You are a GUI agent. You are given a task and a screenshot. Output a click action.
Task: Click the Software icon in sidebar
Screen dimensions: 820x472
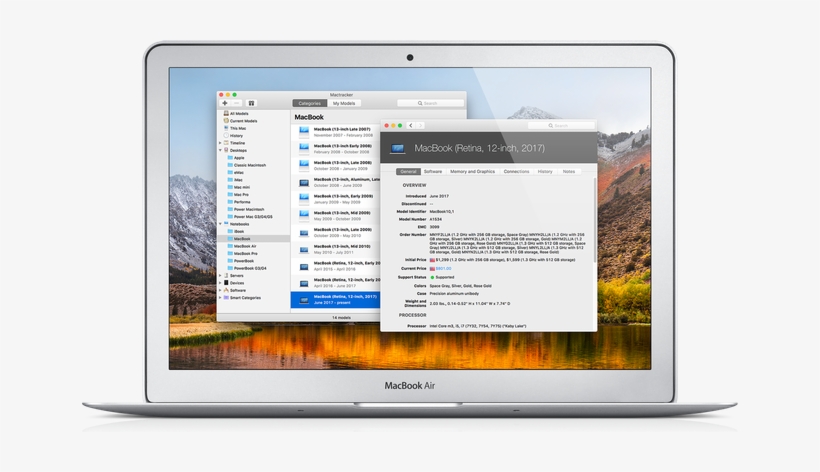[226, 290]
